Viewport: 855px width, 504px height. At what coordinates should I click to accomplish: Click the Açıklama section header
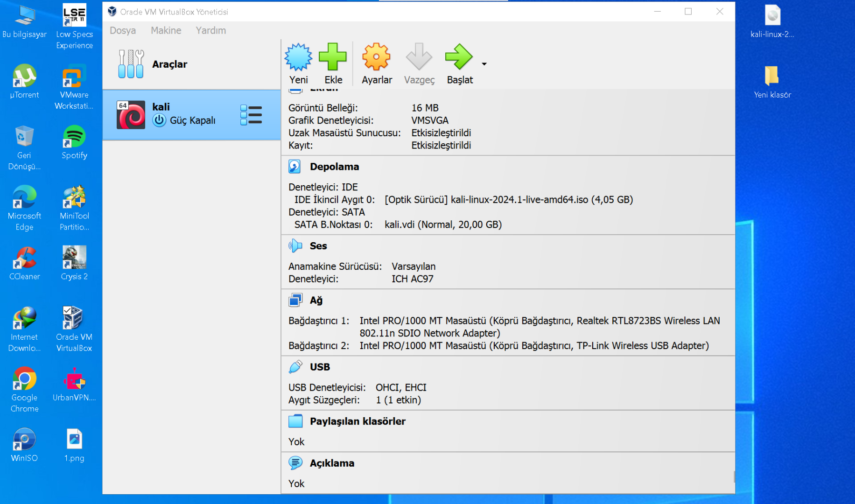click(332, 463)
